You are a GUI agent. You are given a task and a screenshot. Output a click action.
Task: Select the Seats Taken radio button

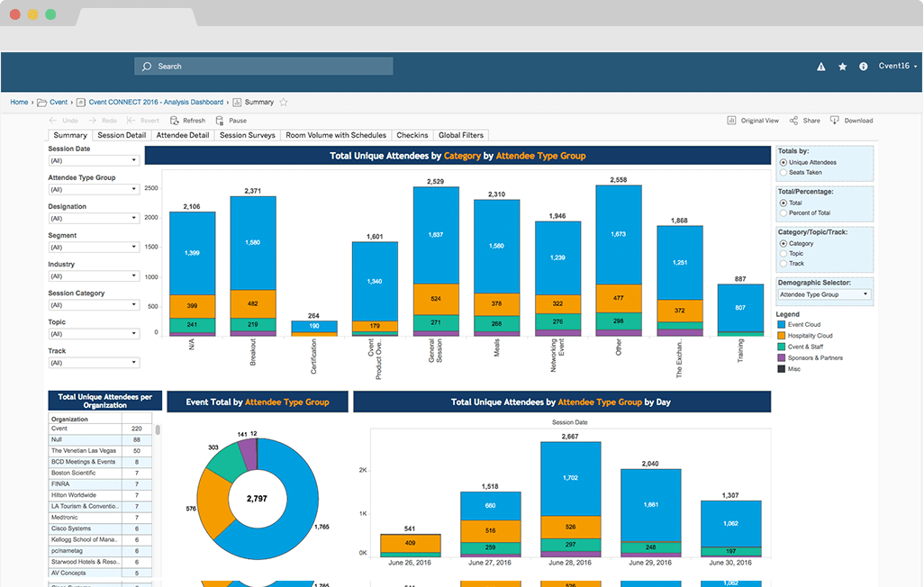point(783,173)
